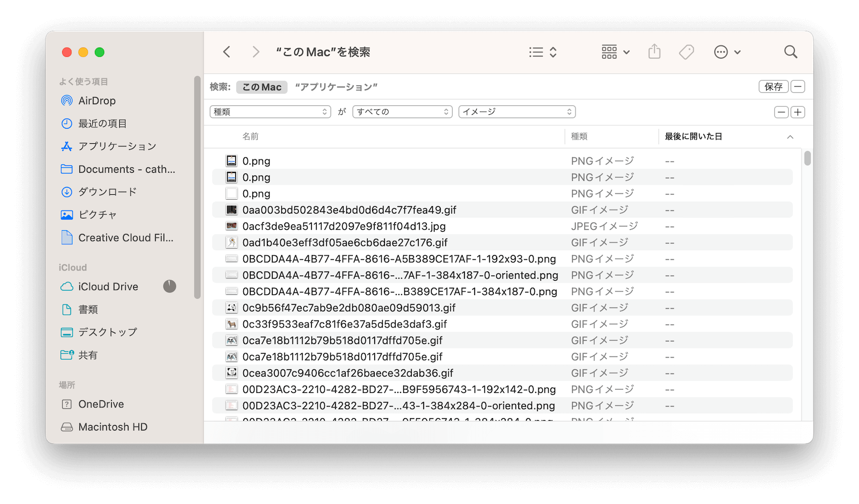
Task: Open OneDrive in the sidebar
Action: [x=93, y=404]
